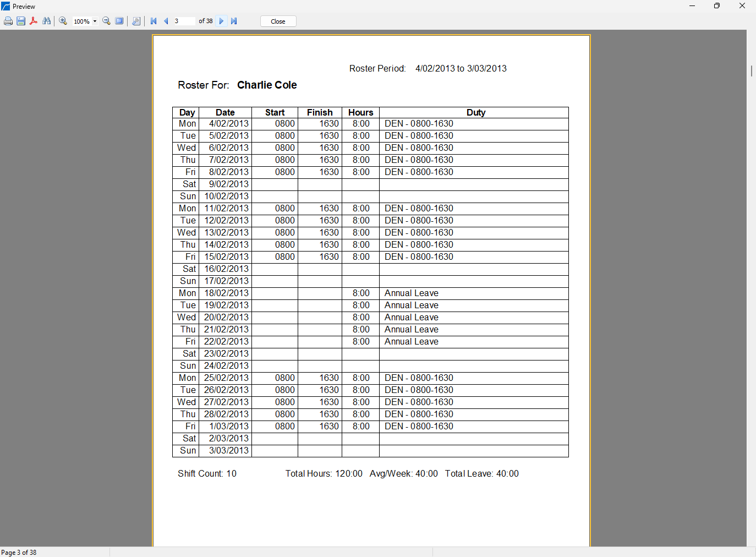Viewport: 756px width, 557px height.
Task: Open page settings wrench icon
Action: coord(136,21)
